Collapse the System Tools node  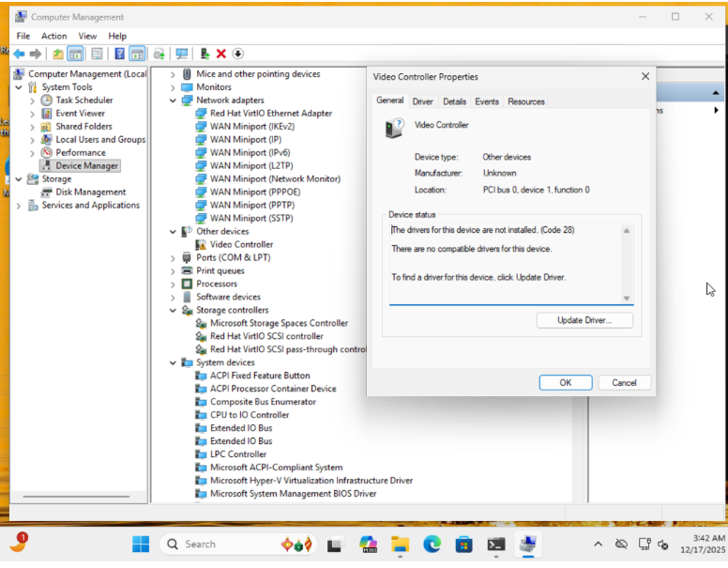click(x=19, y=87)
